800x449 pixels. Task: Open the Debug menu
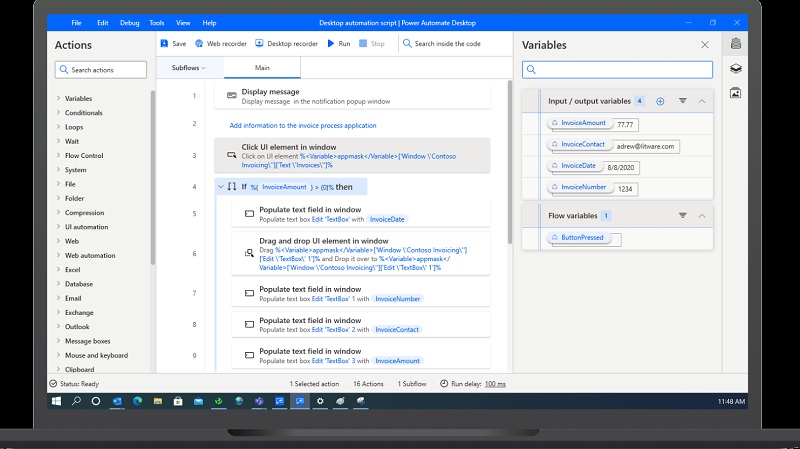[x=130, y=23]
